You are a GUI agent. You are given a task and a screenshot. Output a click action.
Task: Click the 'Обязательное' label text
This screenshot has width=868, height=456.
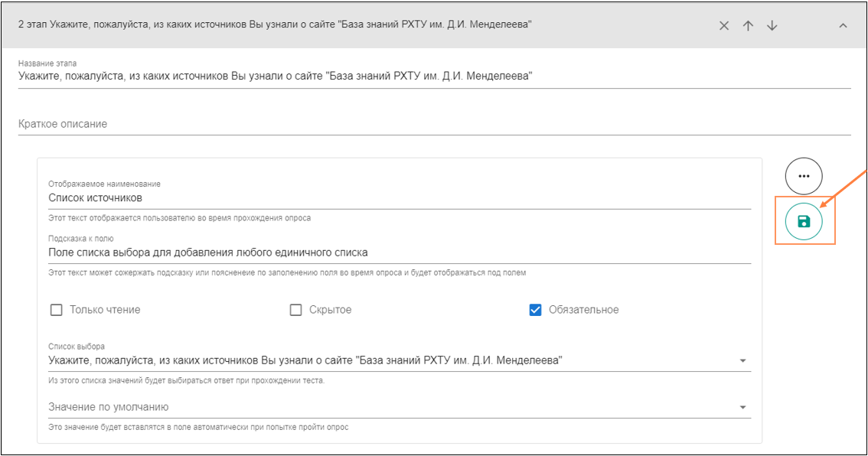[583, 310]
